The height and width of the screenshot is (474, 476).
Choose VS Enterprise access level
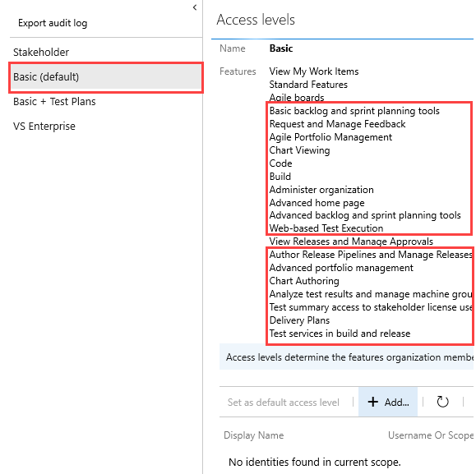point(44,127)
